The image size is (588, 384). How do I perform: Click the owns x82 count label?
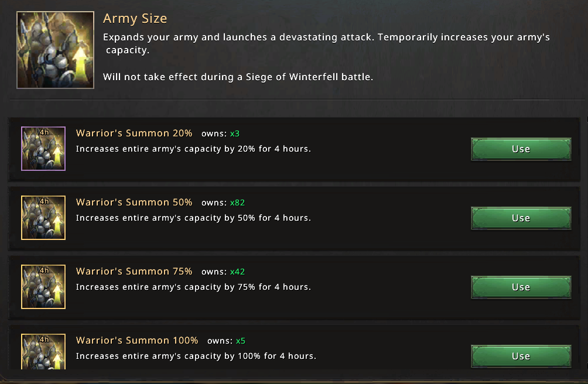tap(223, 203)
